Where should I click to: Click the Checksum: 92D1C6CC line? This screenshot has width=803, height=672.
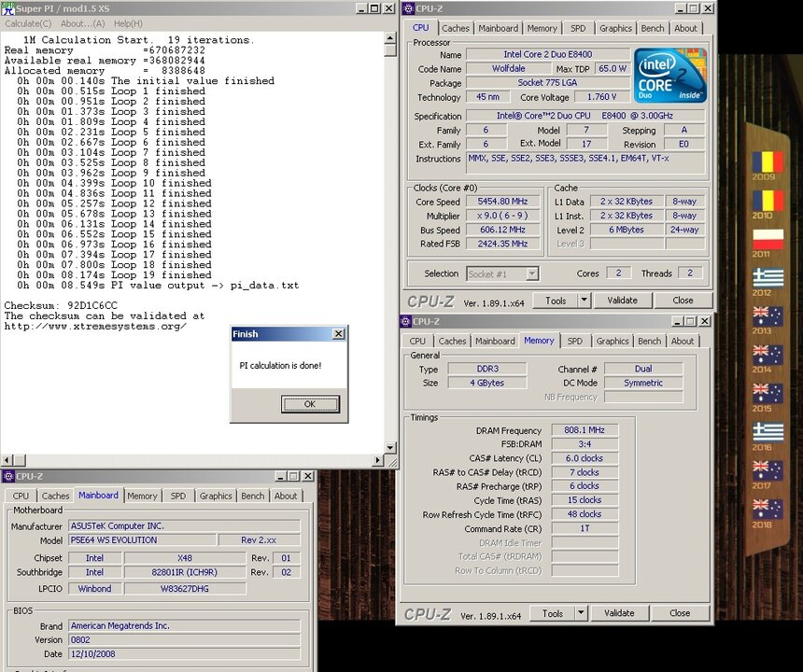tap(61, 305)
